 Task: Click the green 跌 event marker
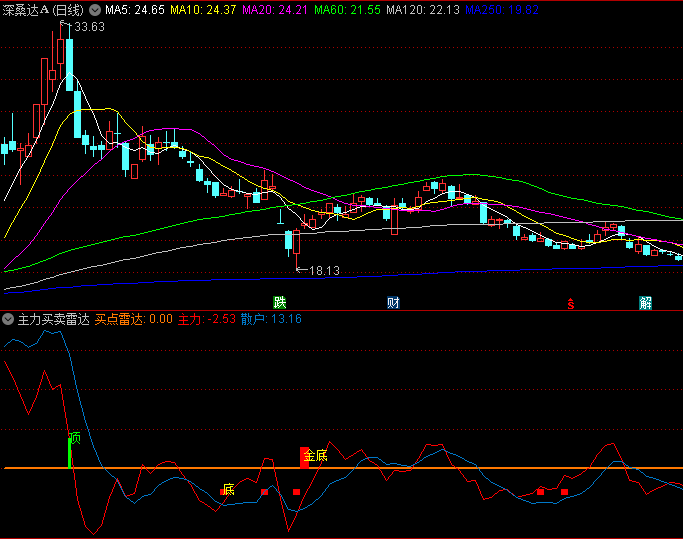coord(280,302)
